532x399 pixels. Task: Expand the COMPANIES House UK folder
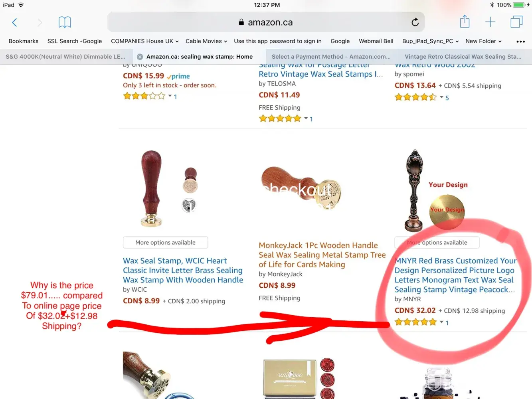coord(145,41)
